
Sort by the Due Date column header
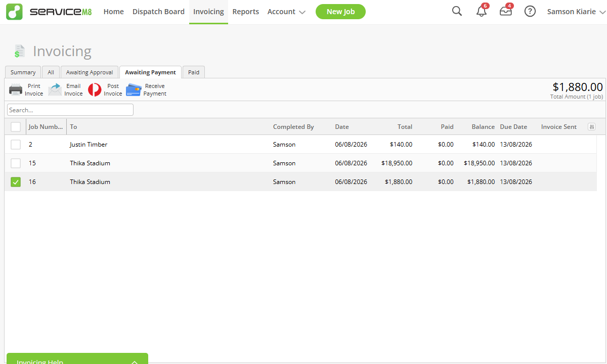coord(513,127)
